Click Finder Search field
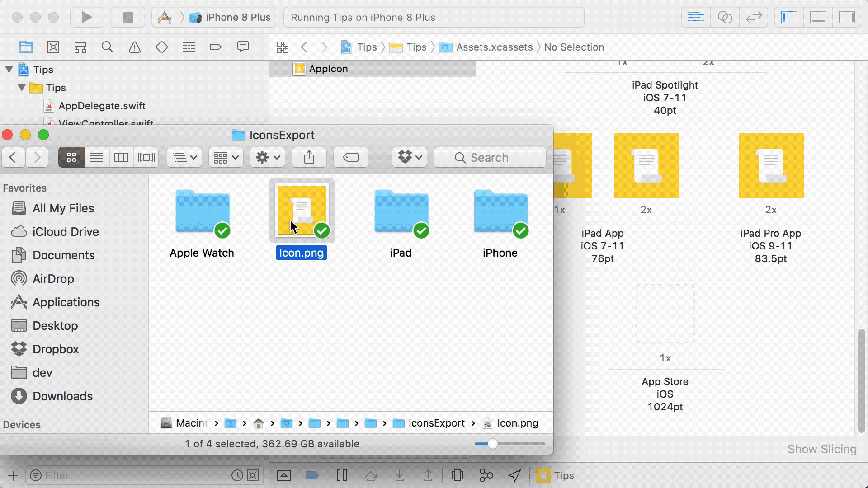 tap(490, 157)
